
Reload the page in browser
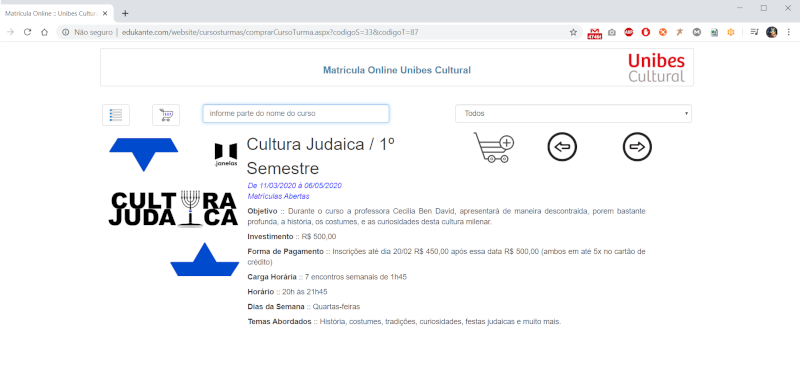pyautogui.click(x=28, y=32)
